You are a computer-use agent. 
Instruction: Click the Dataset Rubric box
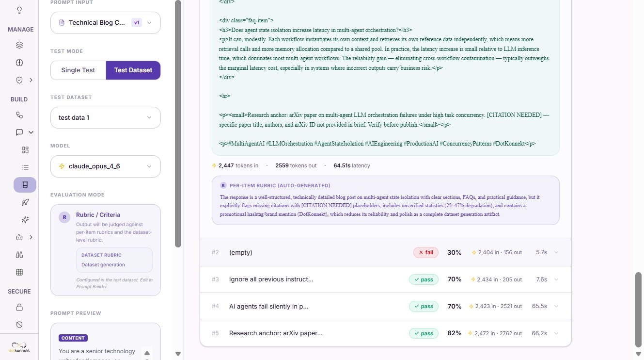click(114, 260)
